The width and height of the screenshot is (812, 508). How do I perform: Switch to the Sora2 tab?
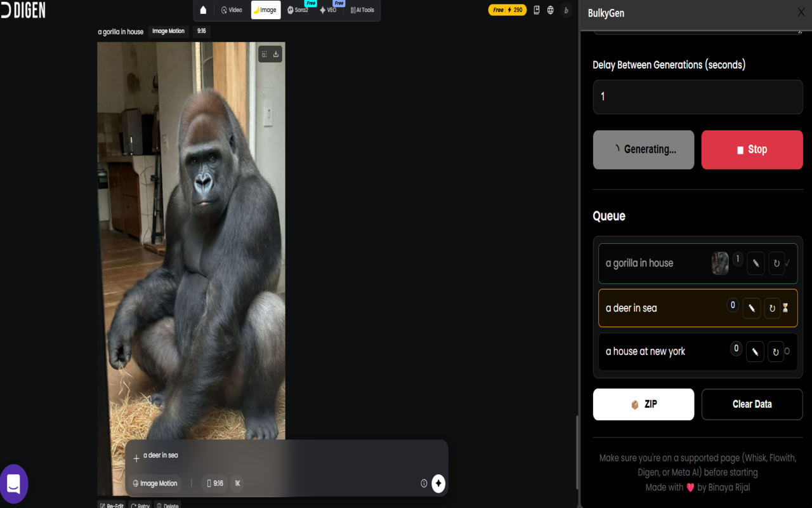[298, 10]
